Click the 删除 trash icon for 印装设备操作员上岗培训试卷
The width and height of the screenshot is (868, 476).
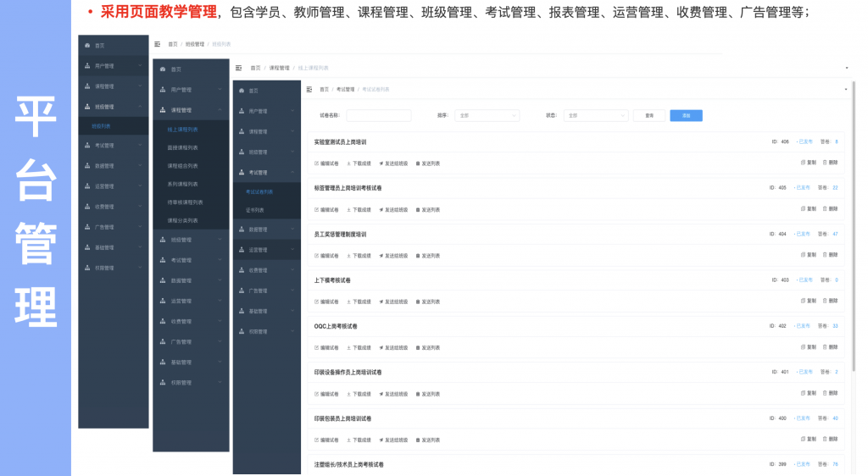tap(825, 393)
